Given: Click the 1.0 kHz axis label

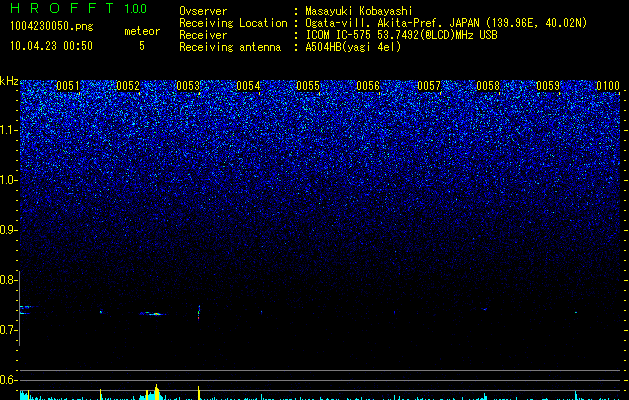Looking at the screenshot, I should tap(8, 180).
